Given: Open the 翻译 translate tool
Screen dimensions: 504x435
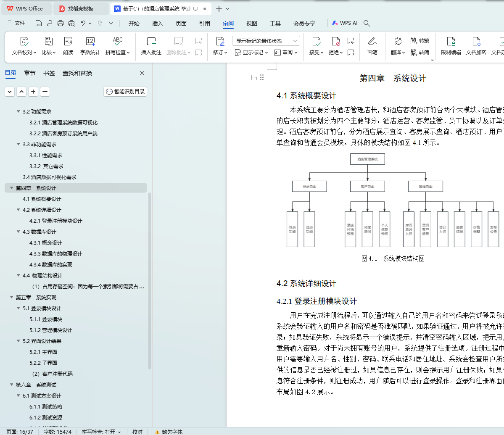Looking at the screenshot, I should pos(398,46).
